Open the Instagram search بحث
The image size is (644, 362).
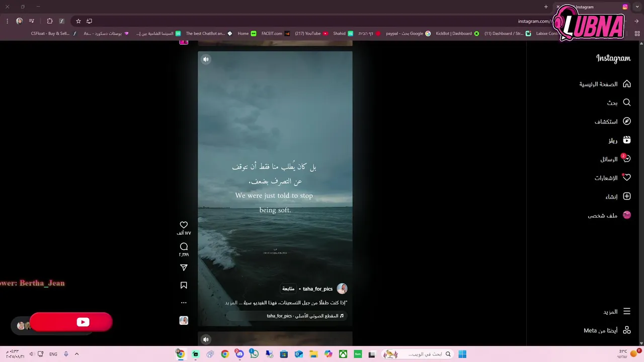coord(618,103)
